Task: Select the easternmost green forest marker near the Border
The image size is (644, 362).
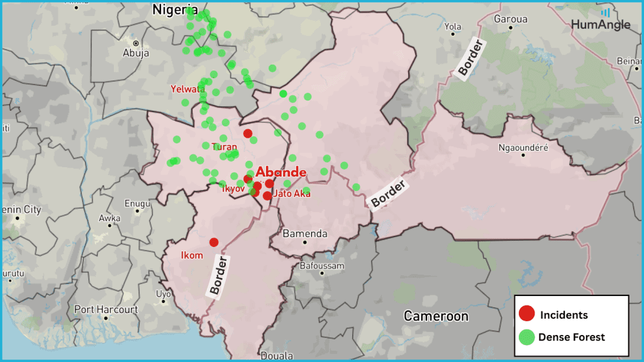Action: coord(355,186)
